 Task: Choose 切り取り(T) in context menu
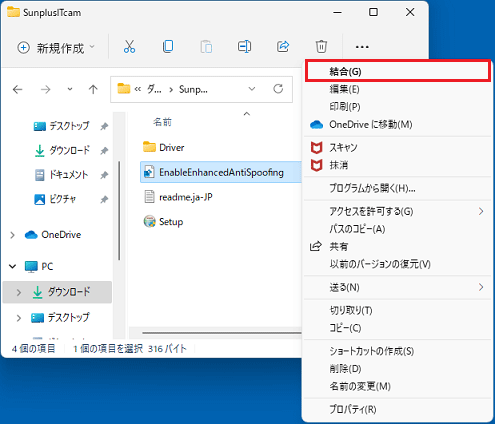pos(398,310)
